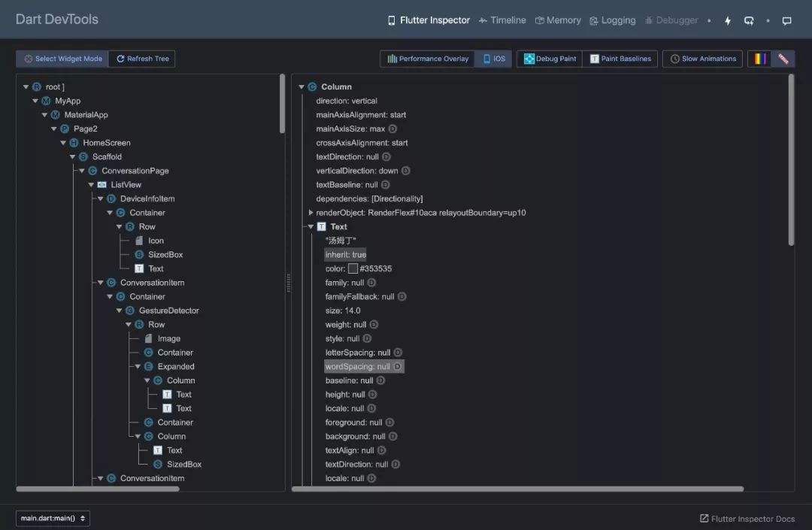Click the default-value icon beside wordSpacing

tap(397, 366)
